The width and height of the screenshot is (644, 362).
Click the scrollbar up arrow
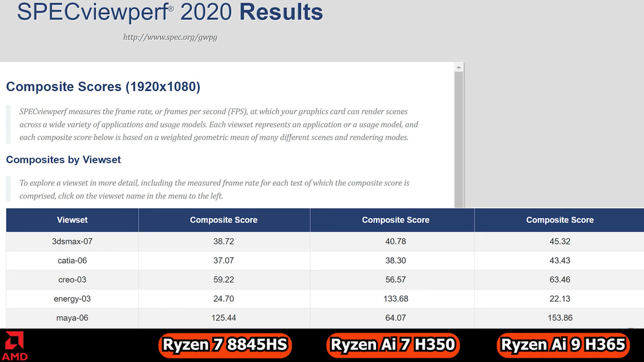pos(459,68)
